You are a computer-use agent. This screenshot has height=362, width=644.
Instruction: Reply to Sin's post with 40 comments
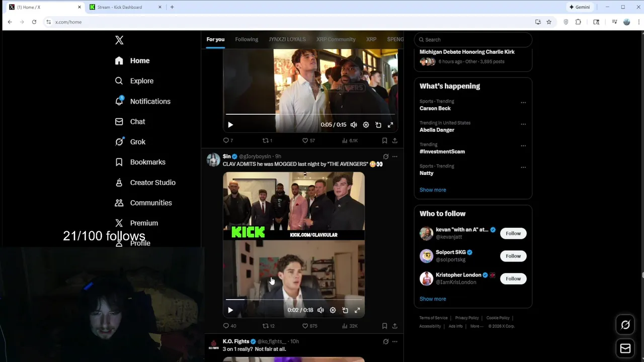click(x=229, y=326)
